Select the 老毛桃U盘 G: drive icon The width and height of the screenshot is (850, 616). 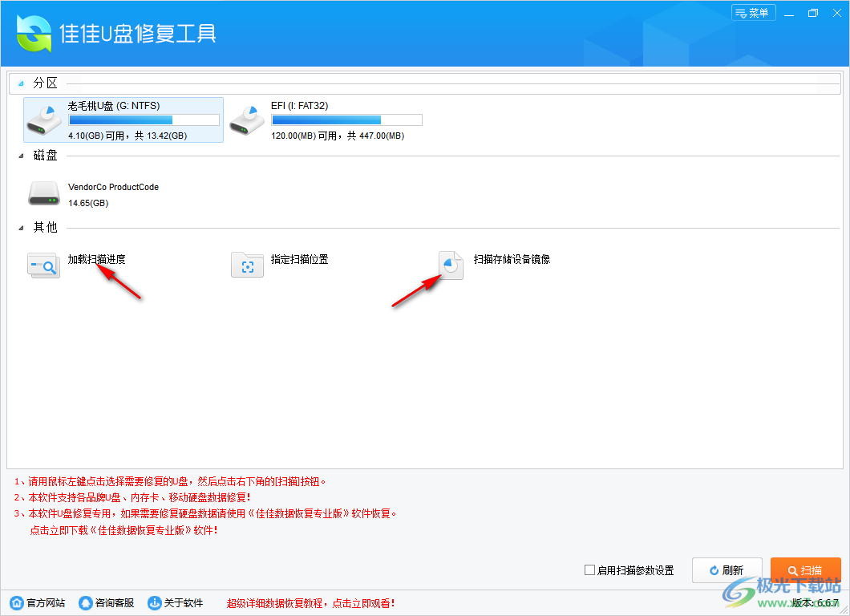click(x=44, y=120)
